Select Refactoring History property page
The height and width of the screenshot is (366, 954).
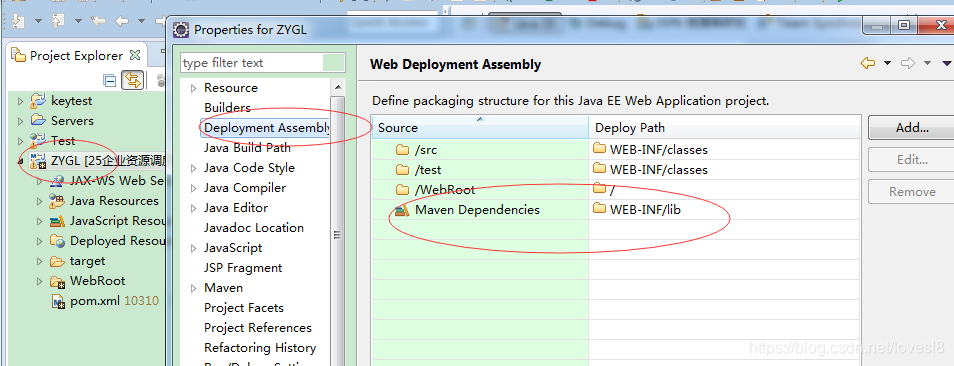tap(260, 348)
